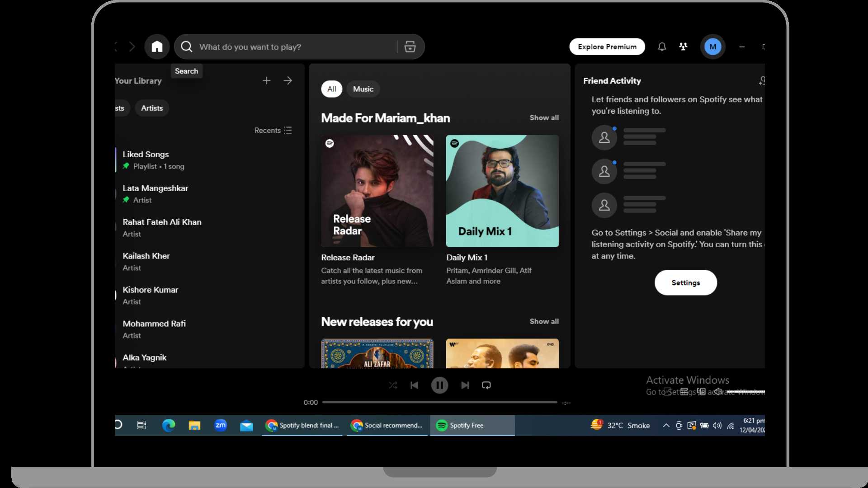Click the Made For Mariam_khan heading
868x488 pixels.
385,118
